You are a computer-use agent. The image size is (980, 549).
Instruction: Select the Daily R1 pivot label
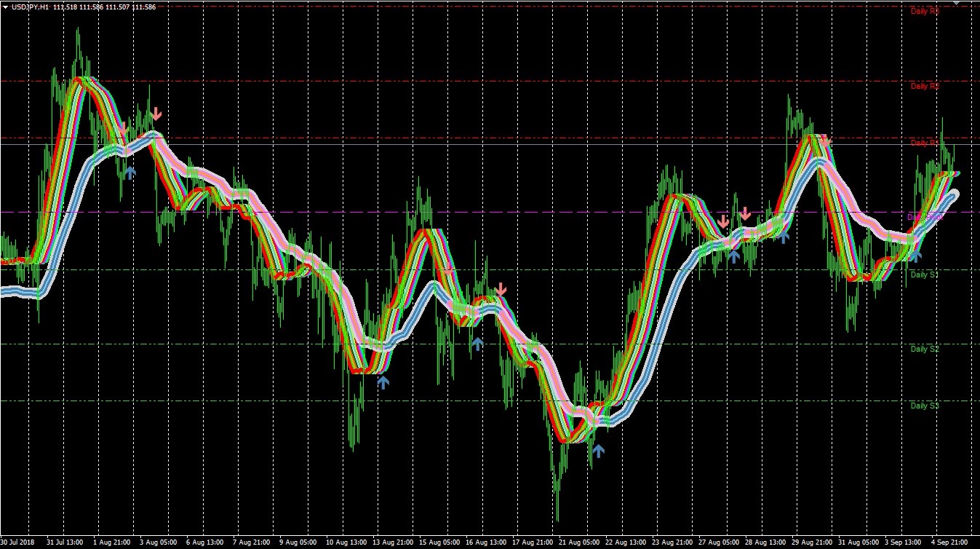tap(925, 143)
